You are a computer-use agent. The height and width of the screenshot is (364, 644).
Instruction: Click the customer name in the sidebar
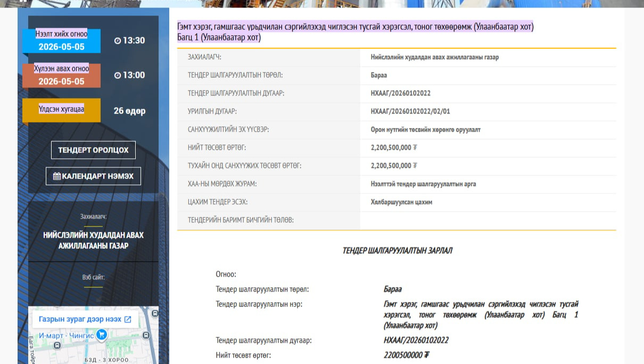click(x=93, y=240)
